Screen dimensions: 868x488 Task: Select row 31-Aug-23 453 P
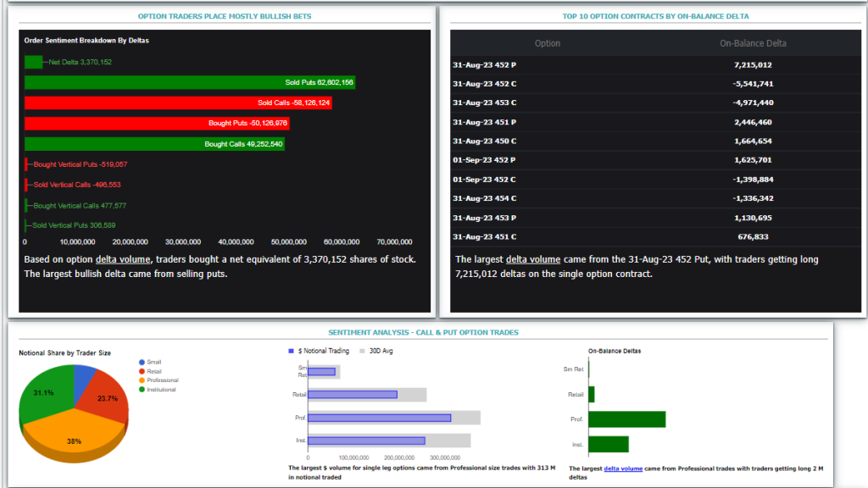tap(655, 218)
